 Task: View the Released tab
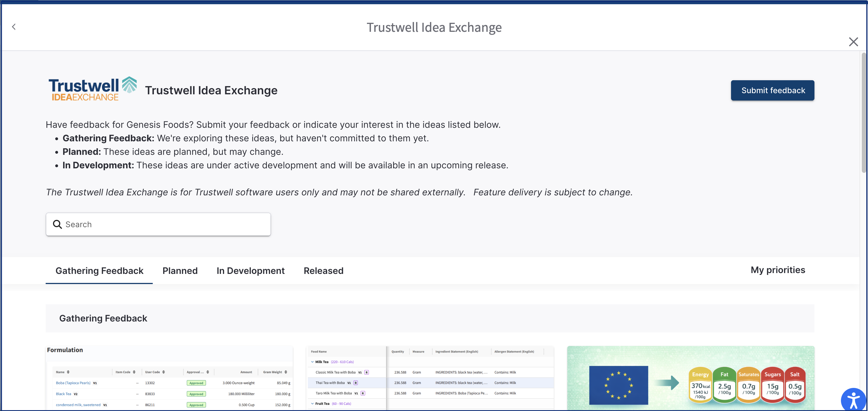(324, 271)
